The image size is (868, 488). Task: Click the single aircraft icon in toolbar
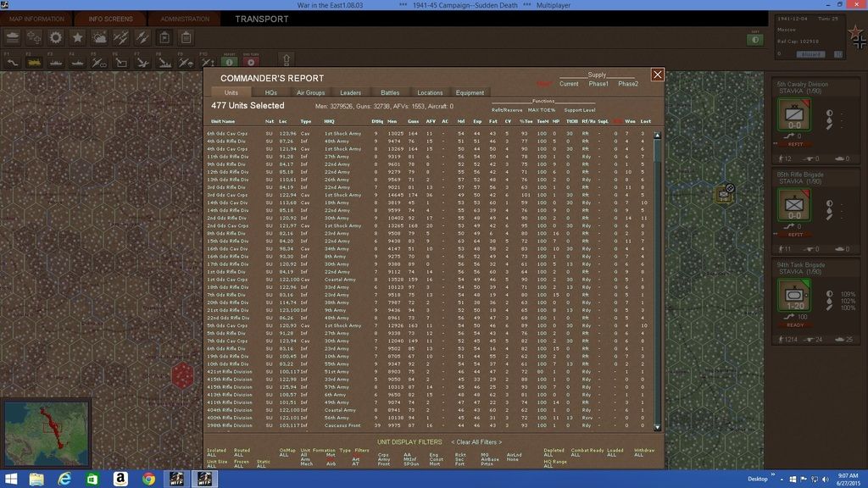click(142, 37)
